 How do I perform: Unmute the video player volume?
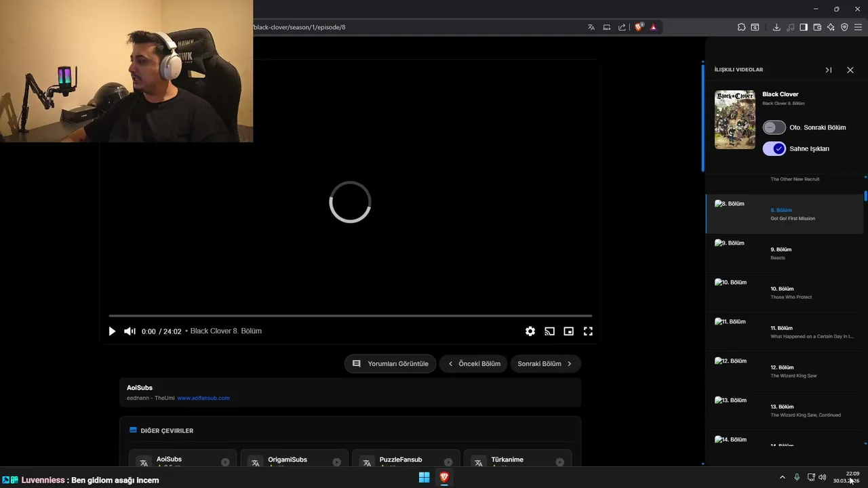[x=130, y=331]
